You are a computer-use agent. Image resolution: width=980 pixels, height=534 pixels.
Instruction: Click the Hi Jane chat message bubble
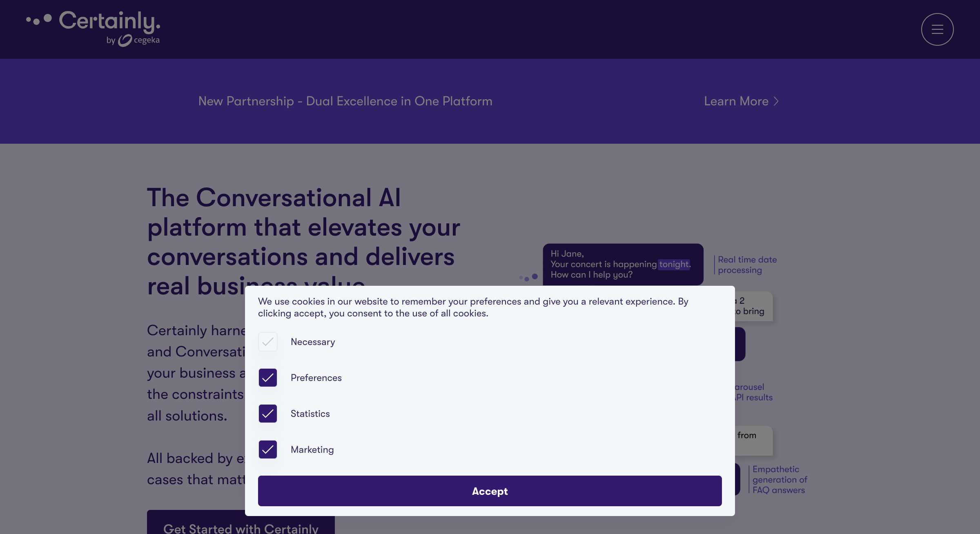(x=623, y=264)
